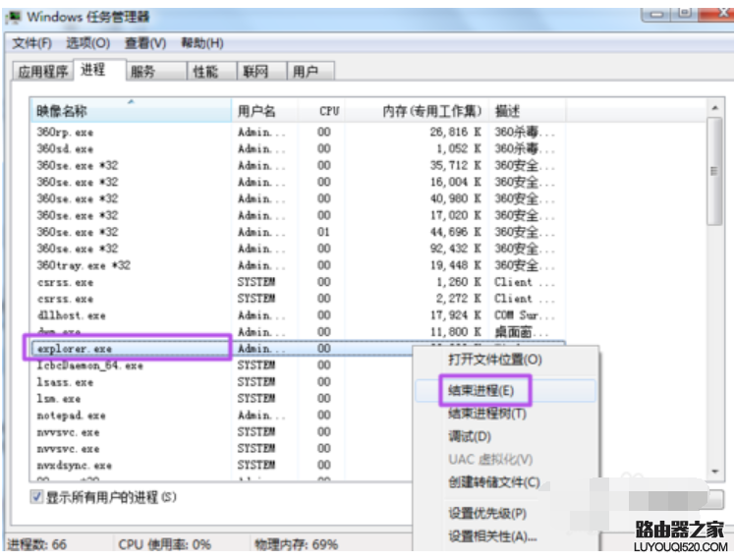Select the 360tray.exe *32 process row
Screen dimensions: 734x560
(298, 265)
